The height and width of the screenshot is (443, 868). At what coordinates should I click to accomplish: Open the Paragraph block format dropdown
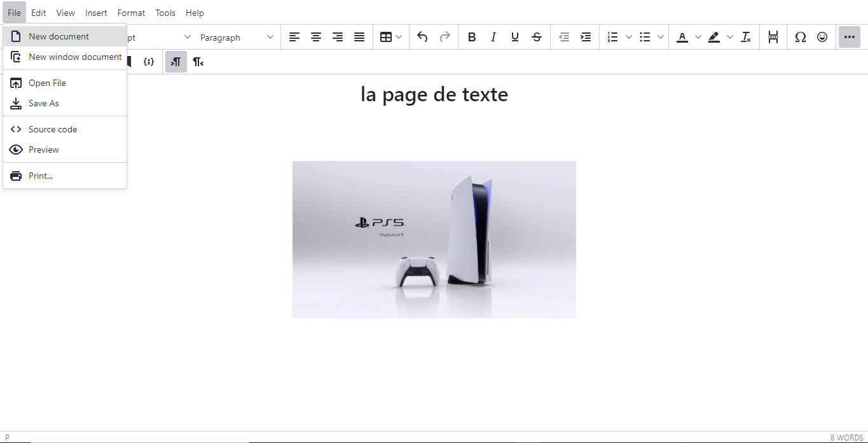(x=237, y=38)
